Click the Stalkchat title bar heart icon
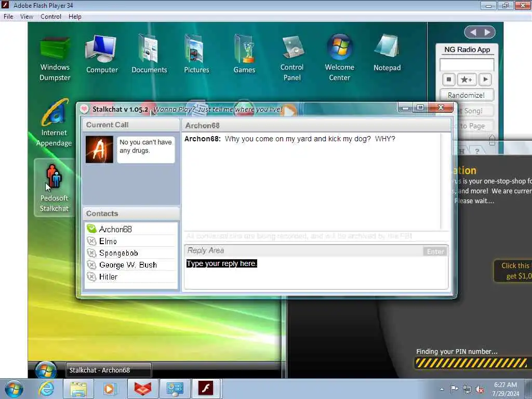 [85, 109]
